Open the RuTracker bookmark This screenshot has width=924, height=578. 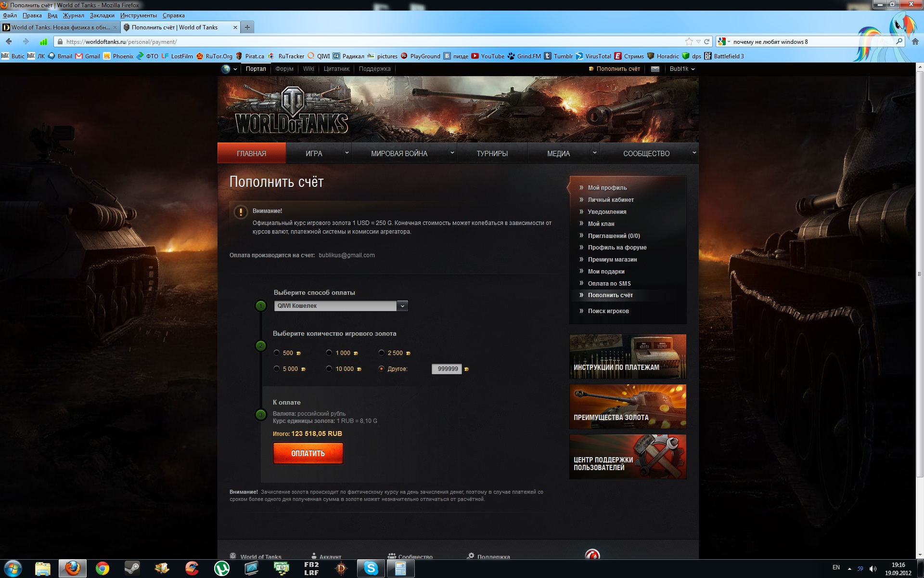pos(286,56)
